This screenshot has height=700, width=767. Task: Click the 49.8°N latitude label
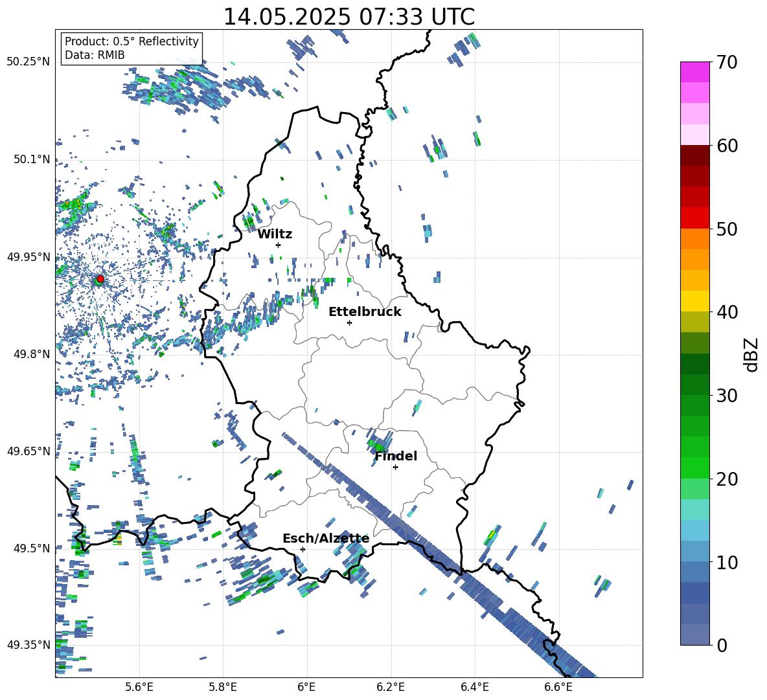31,354
